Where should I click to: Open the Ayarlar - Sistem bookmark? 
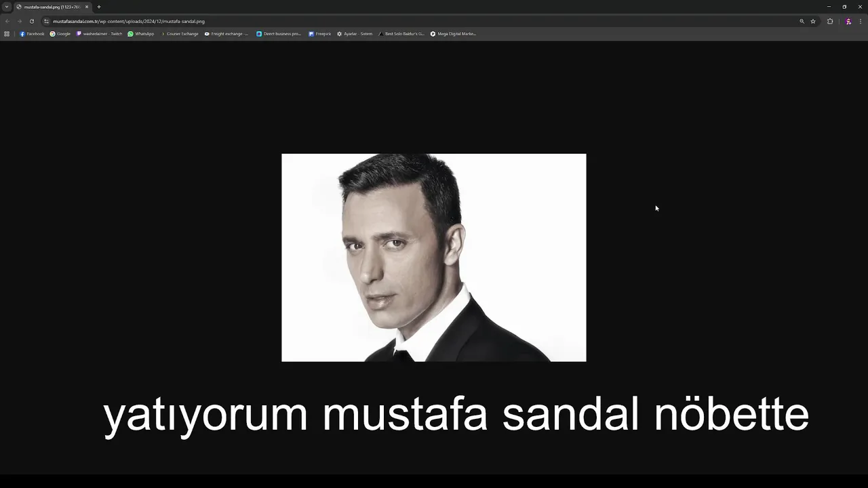tap(355, 34)
